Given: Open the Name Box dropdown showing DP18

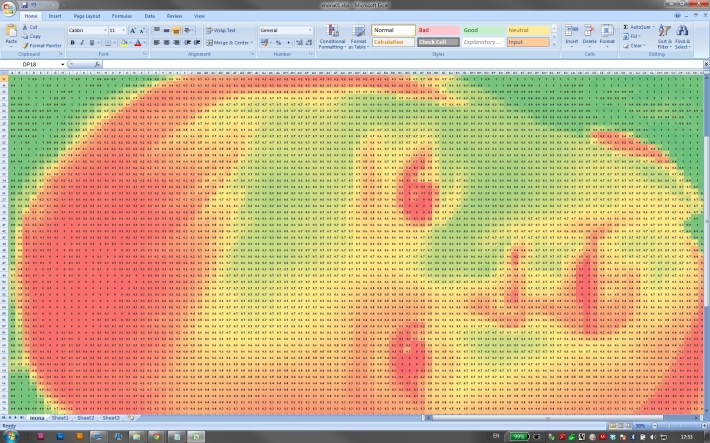Looking at the screenshot, I should click(62, 64).
